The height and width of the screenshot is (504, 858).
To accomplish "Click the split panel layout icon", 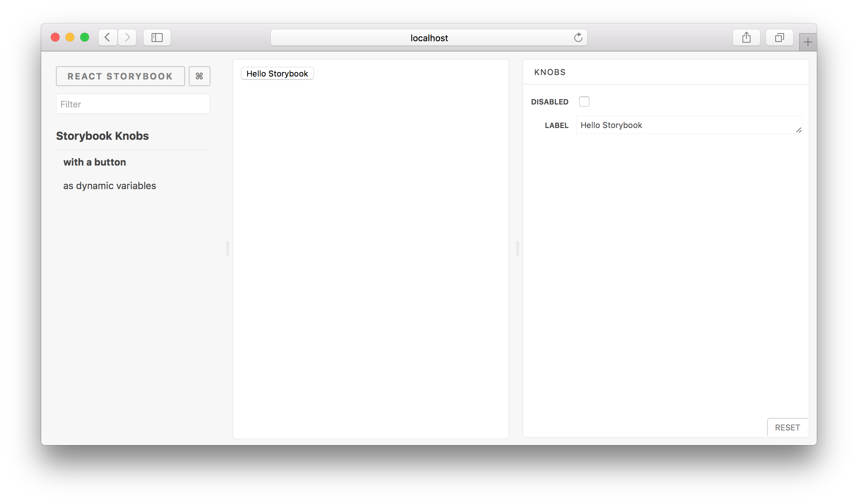I will click(x=157, y=38).
